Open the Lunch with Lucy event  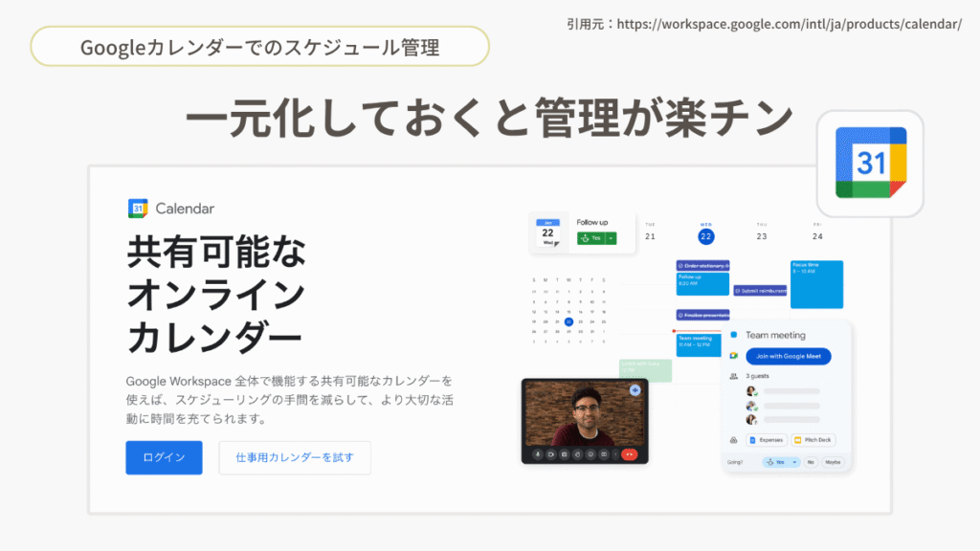click(x=646, y=370)
